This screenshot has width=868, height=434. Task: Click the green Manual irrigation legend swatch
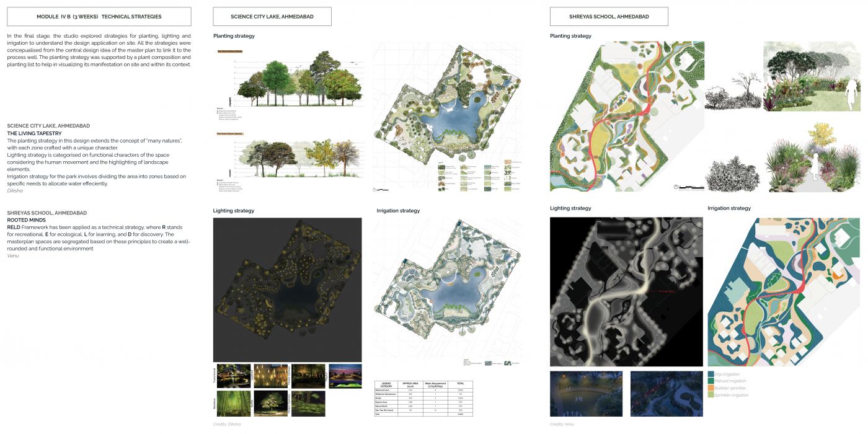click(711, 381)
